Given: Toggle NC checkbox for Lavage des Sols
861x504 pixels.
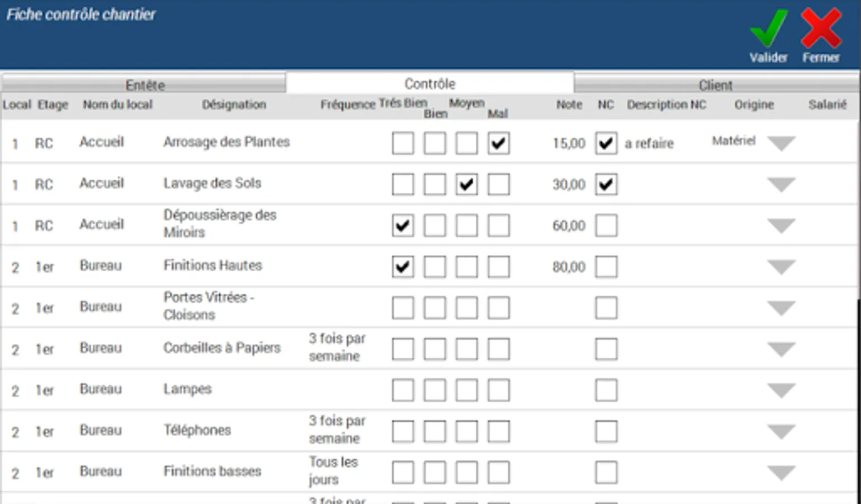Looking at the screenshot, I should tap(606, 184).
